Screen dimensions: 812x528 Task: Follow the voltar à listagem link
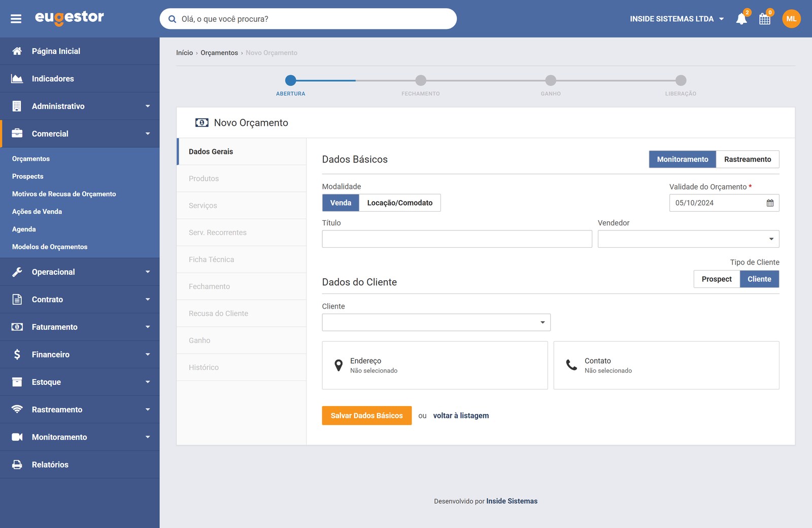[x=461, y=416]
